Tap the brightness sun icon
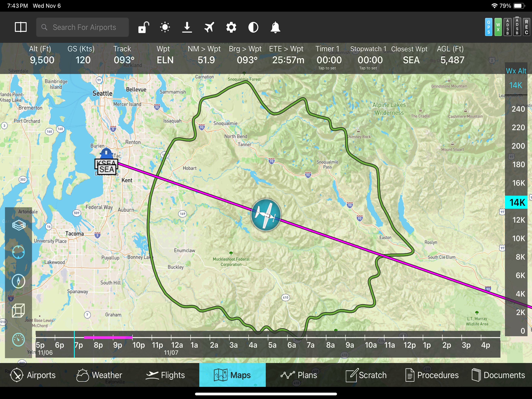The image size is (532, 399). coord(165,27)
